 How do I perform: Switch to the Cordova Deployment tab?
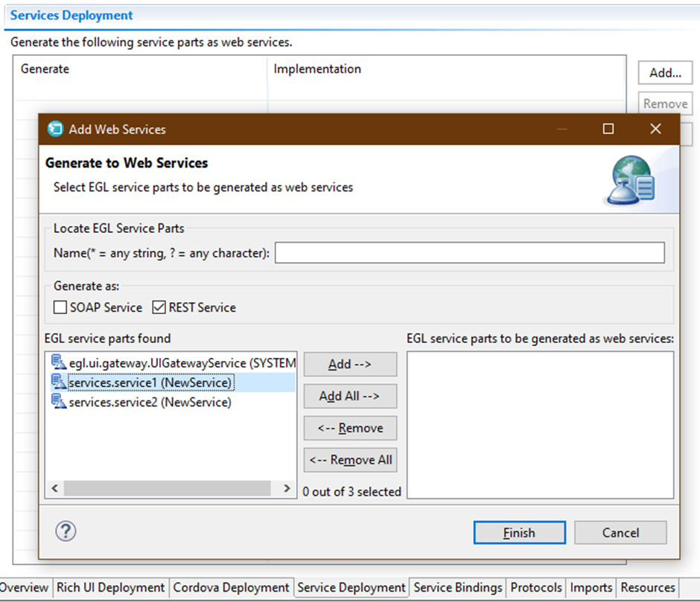pos(232,587)
